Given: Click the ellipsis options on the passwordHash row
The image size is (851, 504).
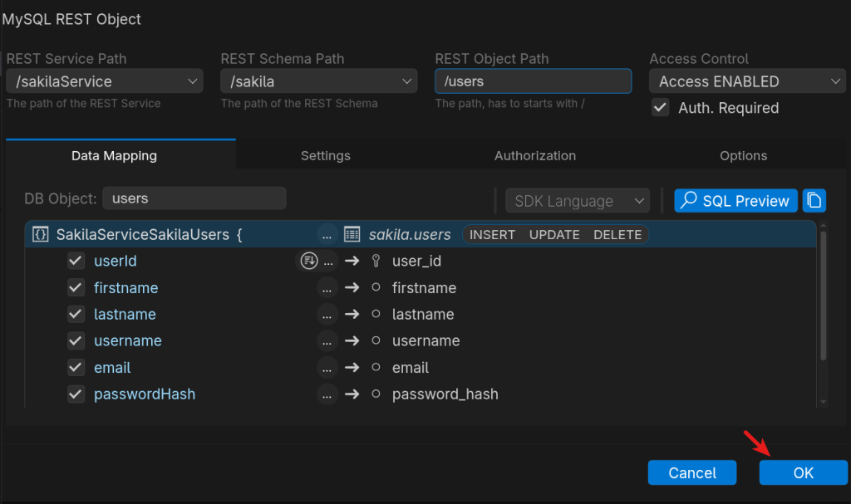Looking at the screenshot, I should tap(327, 394).
